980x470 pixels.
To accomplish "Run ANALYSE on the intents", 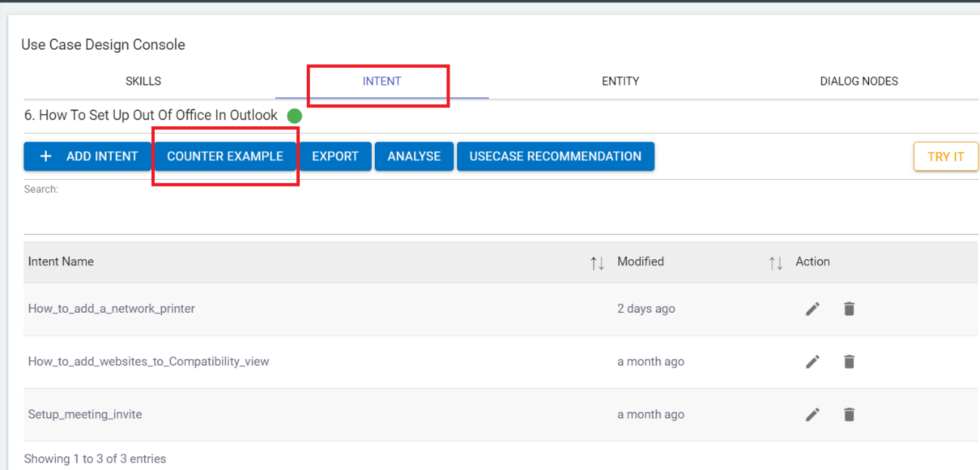I will tap(414, 156).
